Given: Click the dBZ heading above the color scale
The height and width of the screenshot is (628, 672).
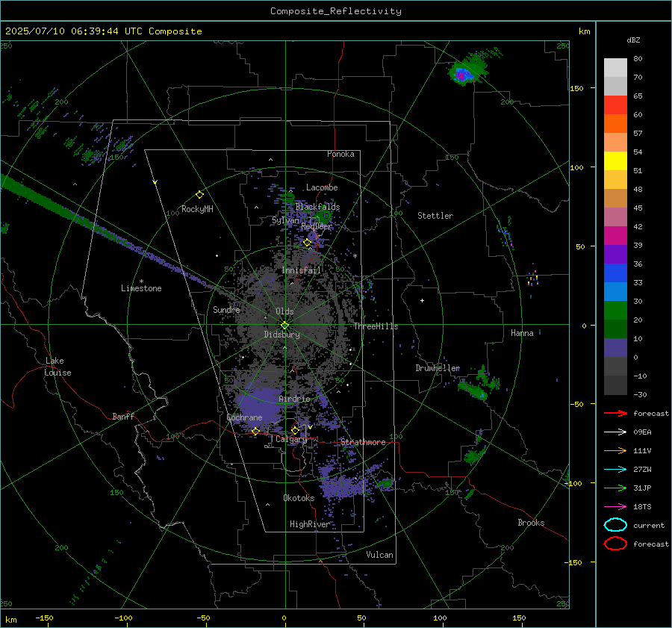Looking at the screenshot, I should pos(633,40).
